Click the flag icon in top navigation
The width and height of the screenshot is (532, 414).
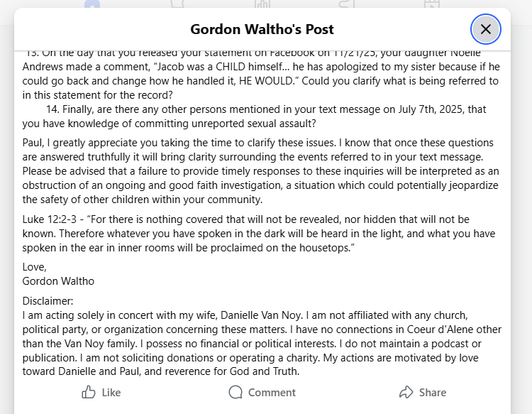coord(177,4)
